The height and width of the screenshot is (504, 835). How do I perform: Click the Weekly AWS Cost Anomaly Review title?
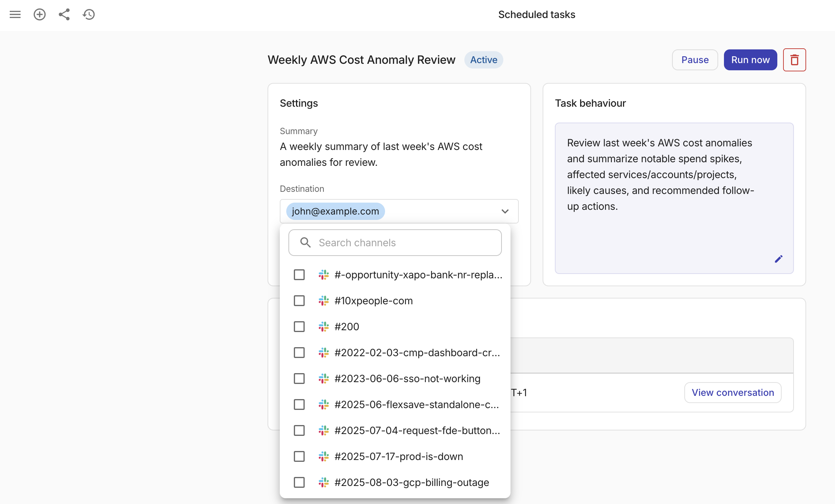pos(361,60)
